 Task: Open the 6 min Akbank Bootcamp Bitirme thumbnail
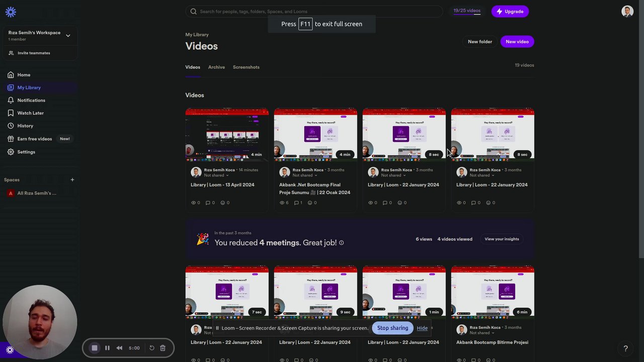tap(493, 292)
